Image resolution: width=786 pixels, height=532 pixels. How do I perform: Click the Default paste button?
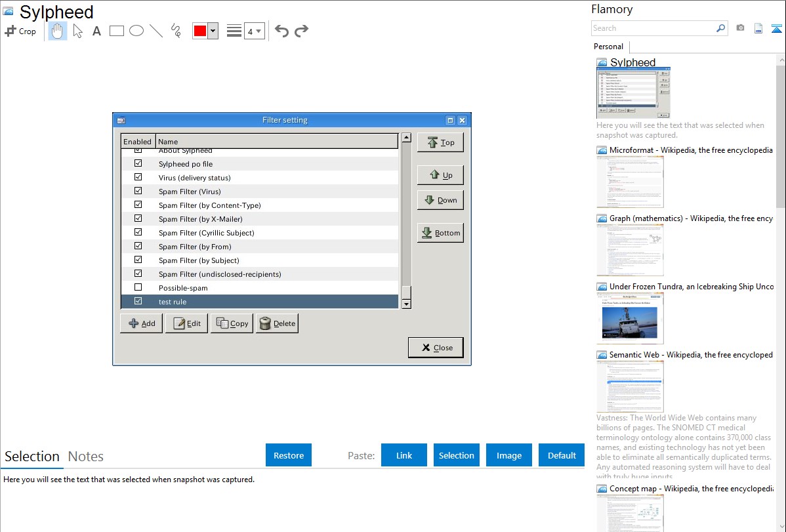(x=562, y=455)
